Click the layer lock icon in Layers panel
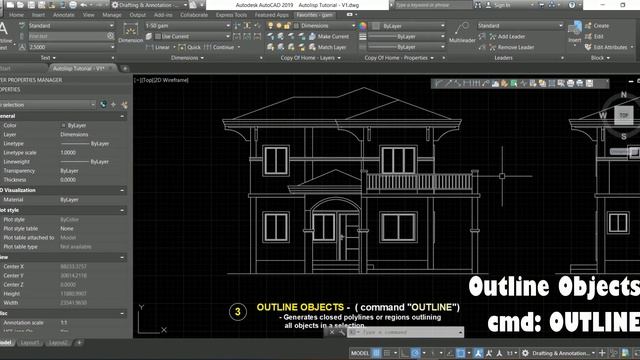This screenshot has width=640, height=360. pyautogui.click(x=287, y=26)
